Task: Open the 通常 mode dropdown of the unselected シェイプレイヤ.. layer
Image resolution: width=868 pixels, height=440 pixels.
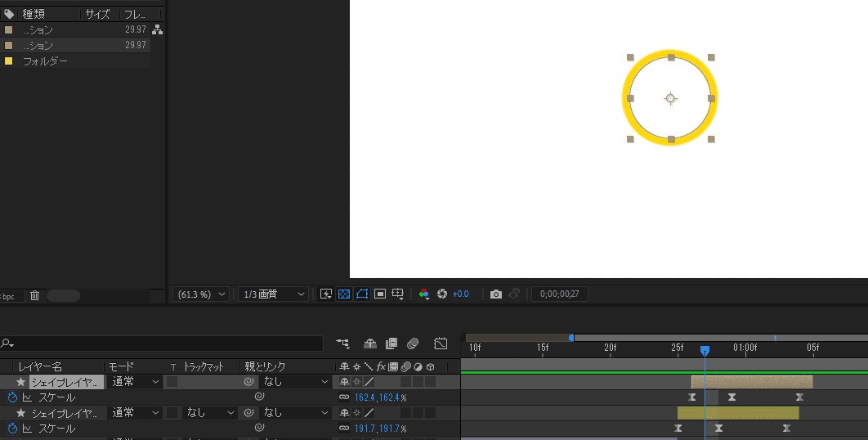Action: pos(136,413)
